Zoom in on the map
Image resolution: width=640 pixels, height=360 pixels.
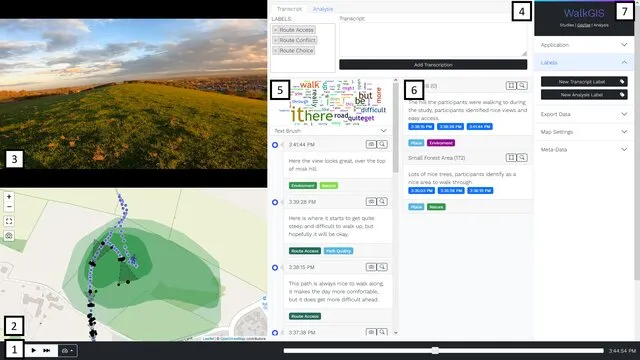pyautogui.click(x=9, y=197)
